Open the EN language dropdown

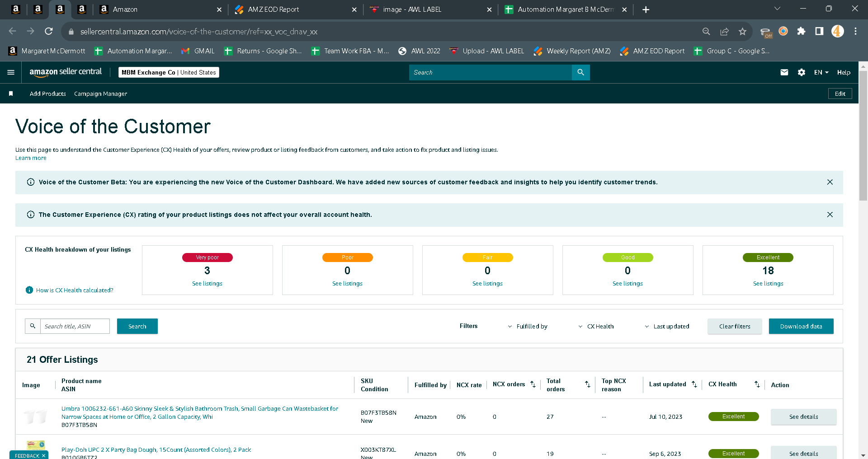(821, 72)
